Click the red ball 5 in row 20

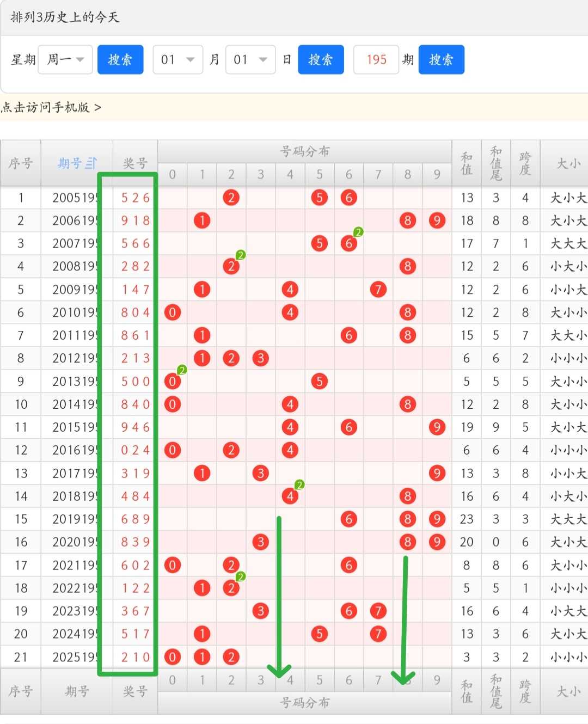coord(320,634)
